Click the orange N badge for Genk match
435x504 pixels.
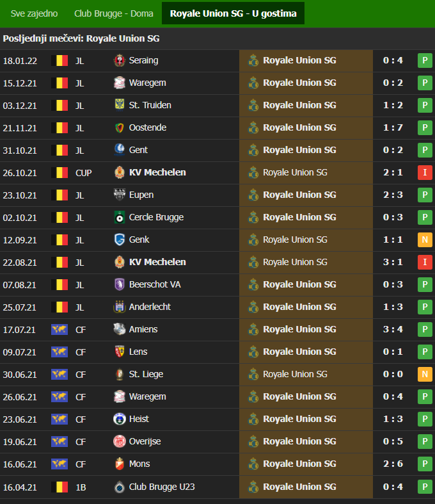tap(425, 240)
